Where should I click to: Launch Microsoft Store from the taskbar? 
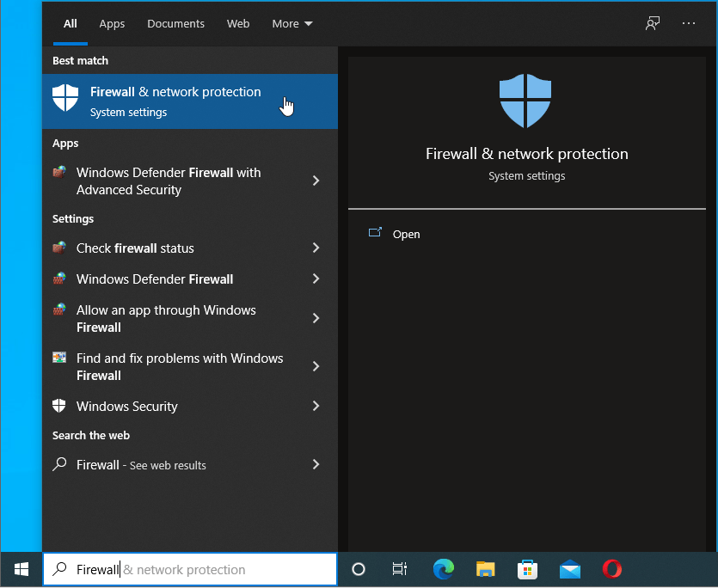(528, 569)
